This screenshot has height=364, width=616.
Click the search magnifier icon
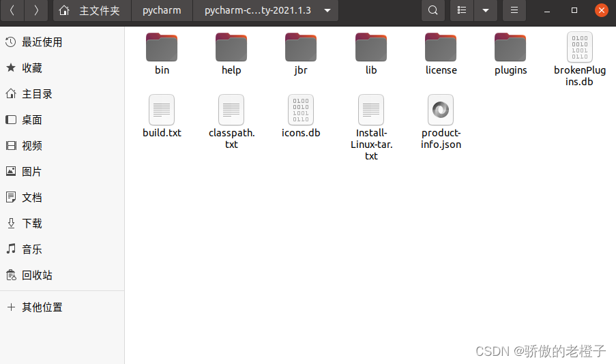pyautogui.click(x=433, y=10)
